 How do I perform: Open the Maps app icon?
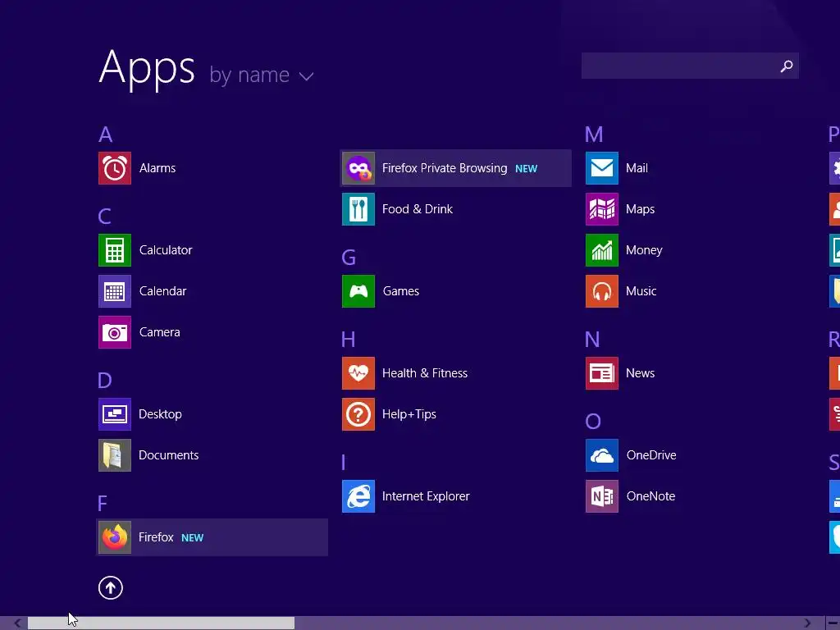point(602,209)
